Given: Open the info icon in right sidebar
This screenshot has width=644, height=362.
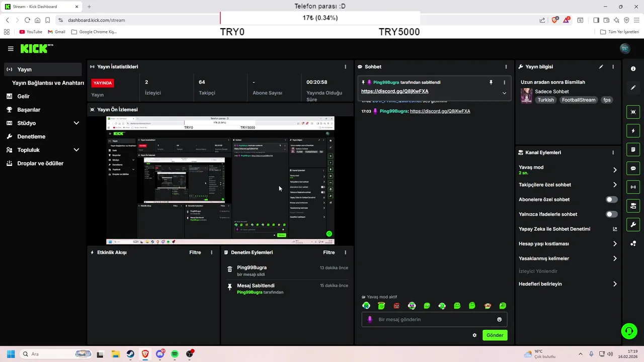Looking at the screenshot, I should click(x=633, y=69).
